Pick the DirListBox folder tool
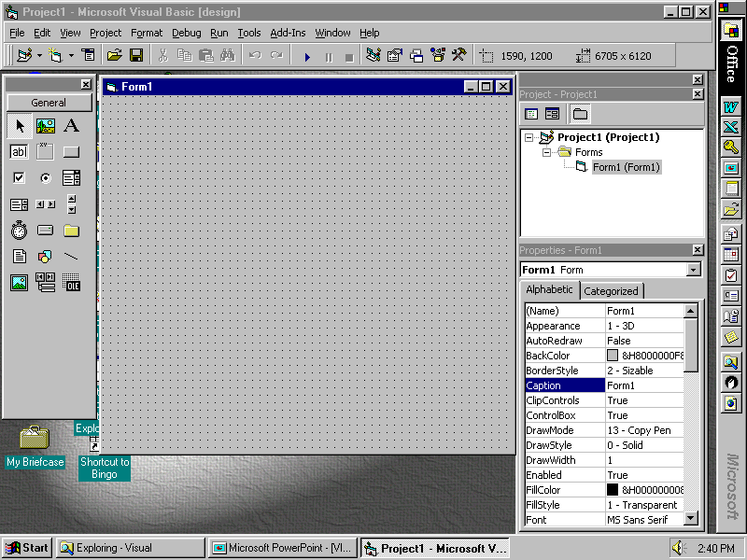Image resolution: width=747 pixels, height=560 pixels. tap(72, 231)
